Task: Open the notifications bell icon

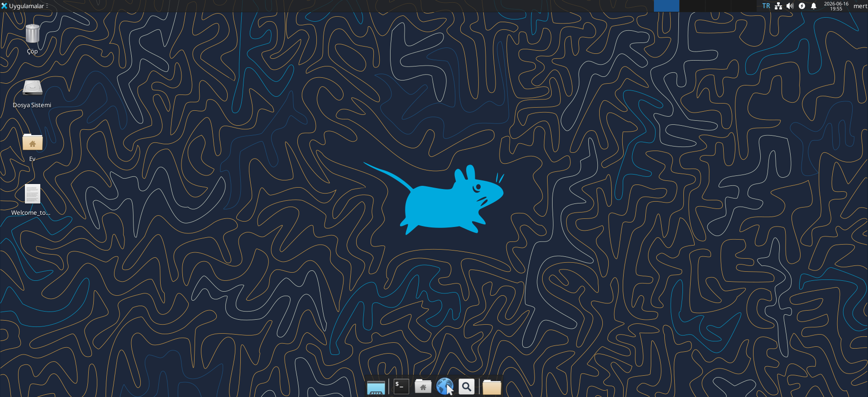Action: click(x=814, y=6)
